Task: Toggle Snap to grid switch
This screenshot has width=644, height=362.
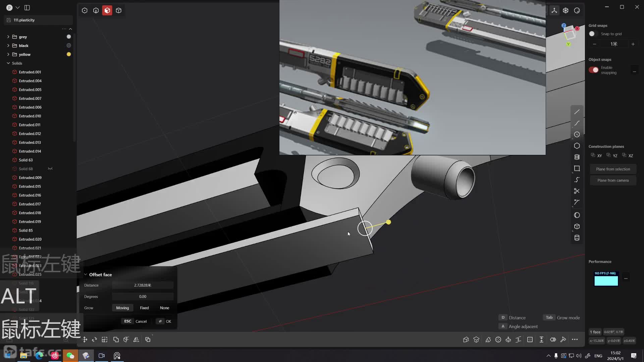Action: point(593,34)
